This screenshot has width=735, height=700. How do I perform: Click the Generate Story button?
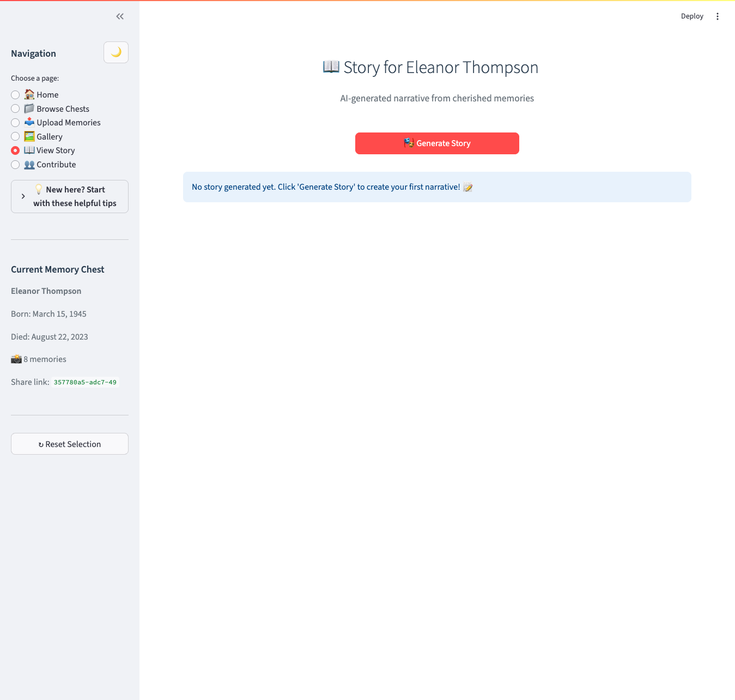(437, 143)
